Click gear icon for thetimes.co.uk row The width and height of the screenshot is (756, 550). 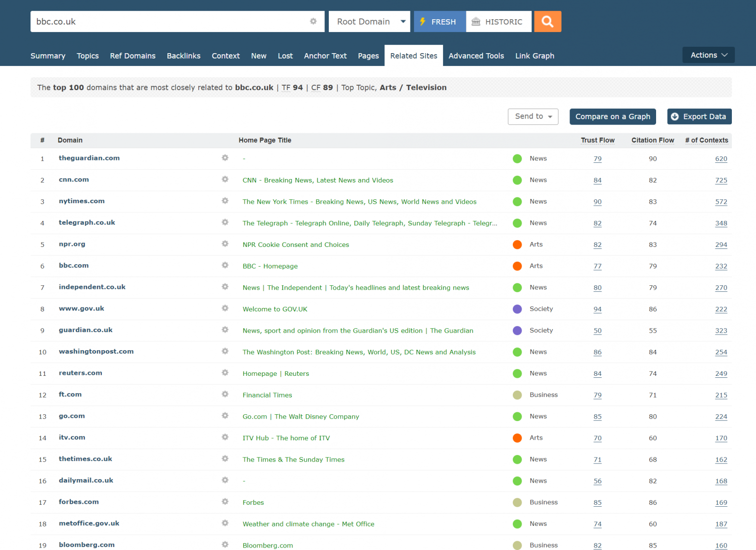(225, 458)
